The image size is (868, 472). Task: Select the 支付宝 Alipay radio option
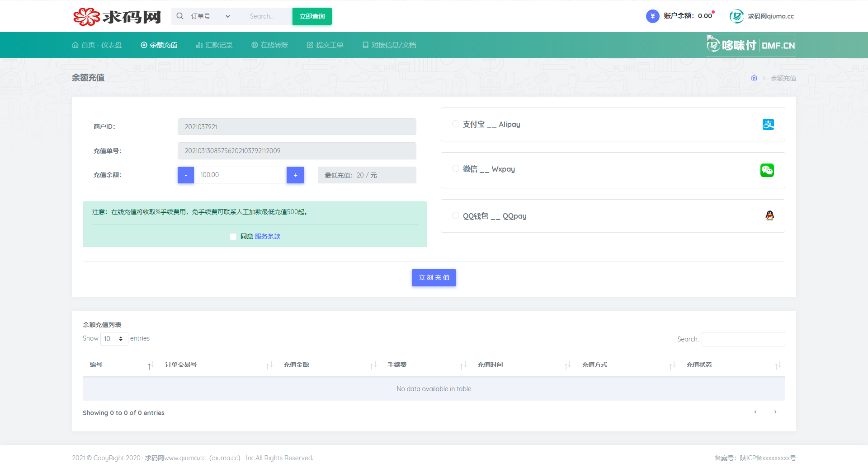click(456, 124)
